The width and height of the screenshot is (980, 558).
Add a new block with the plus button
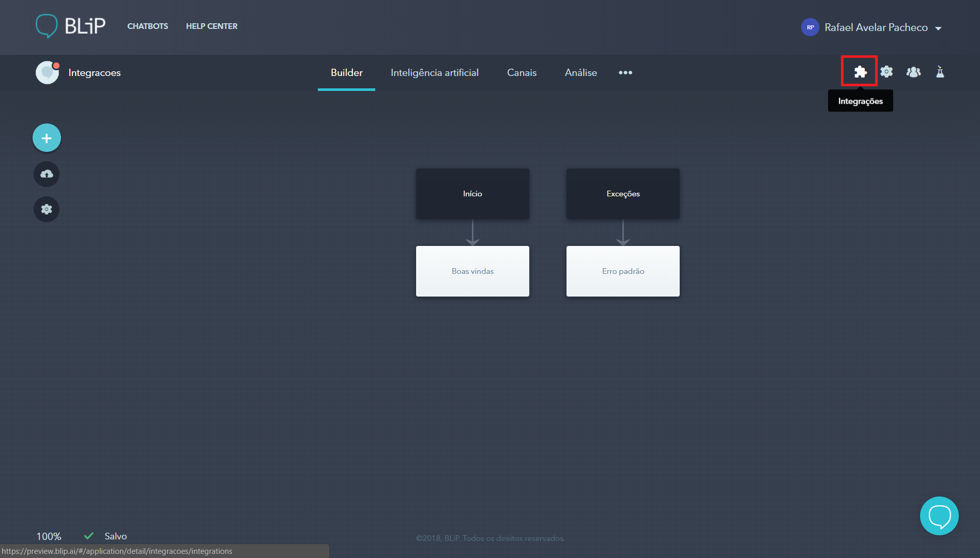click(x=47, y=137)
